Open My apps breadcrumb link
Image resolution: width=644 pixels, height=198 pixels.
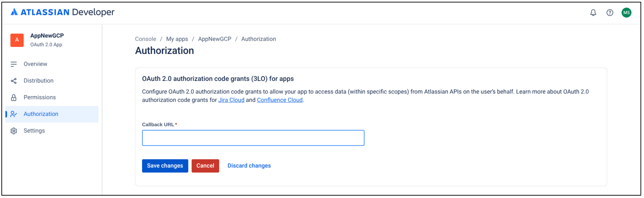coord(177,39)
